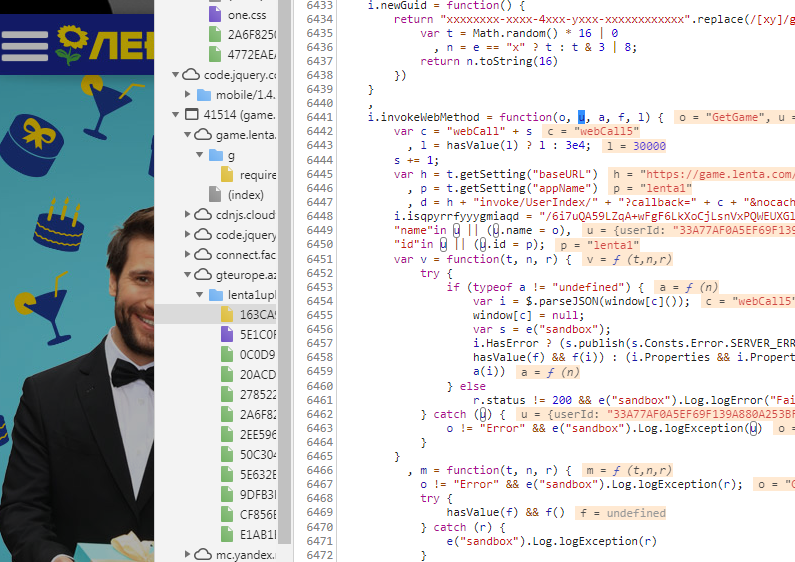Viewport: 795px width, 562px height.
Task: Expand the mobile/1.4 folder
Action: (188, 94)
